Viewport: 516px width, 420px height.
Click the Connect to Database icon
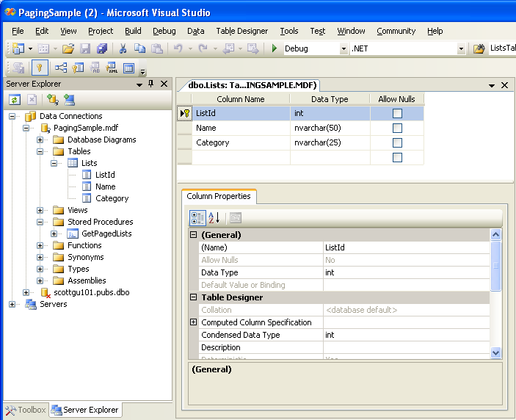[x=53, y=99]
